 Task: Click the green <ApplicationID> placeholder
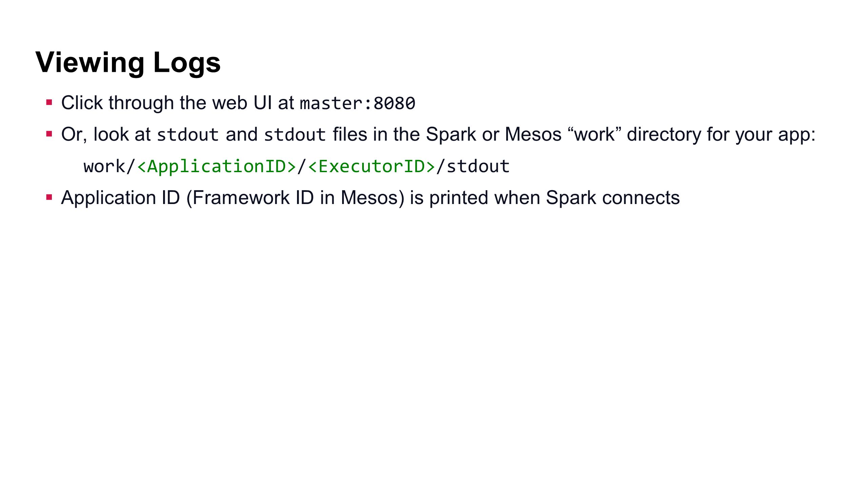coord(217,166)
